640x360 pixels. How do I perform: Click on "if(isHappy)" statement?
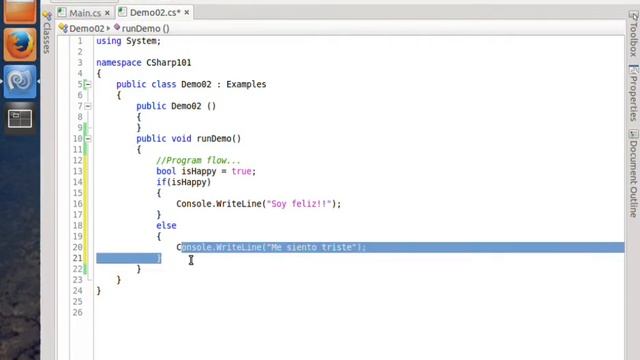pos(184,182)
